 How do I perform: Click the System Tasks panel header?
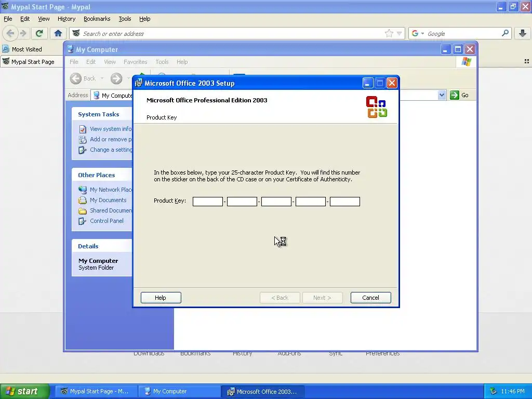[x=102, y=114]
